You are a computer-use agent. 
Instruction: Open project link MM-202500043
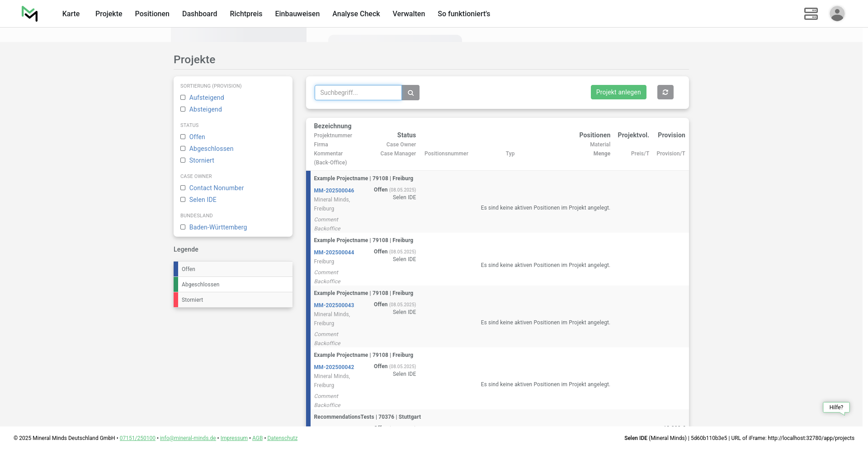(x=334, y=305)
